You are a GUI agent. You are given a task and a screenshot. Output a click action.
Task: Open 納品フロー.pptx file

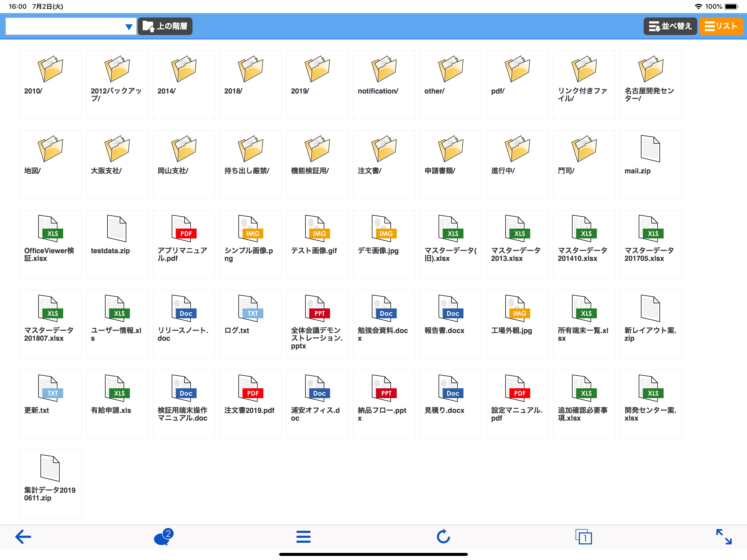384,404
